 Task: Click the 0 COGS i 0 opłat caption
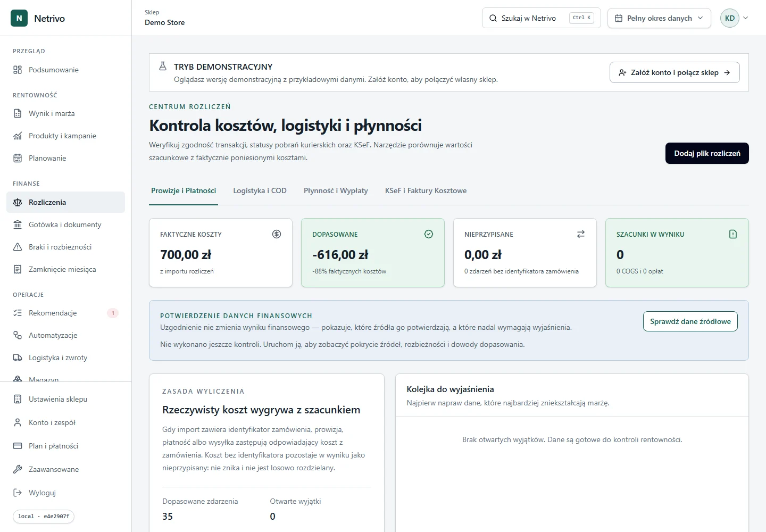(640, 271)
